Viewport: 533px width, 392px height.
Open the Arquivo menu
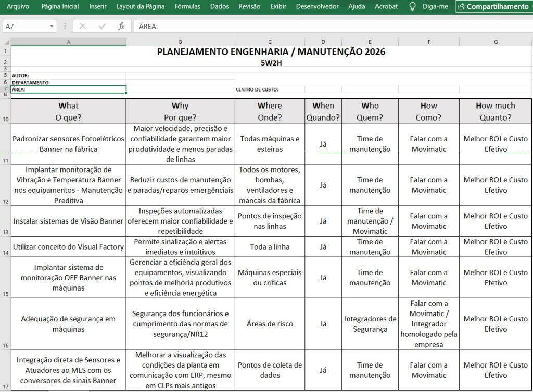coord(18,6)
